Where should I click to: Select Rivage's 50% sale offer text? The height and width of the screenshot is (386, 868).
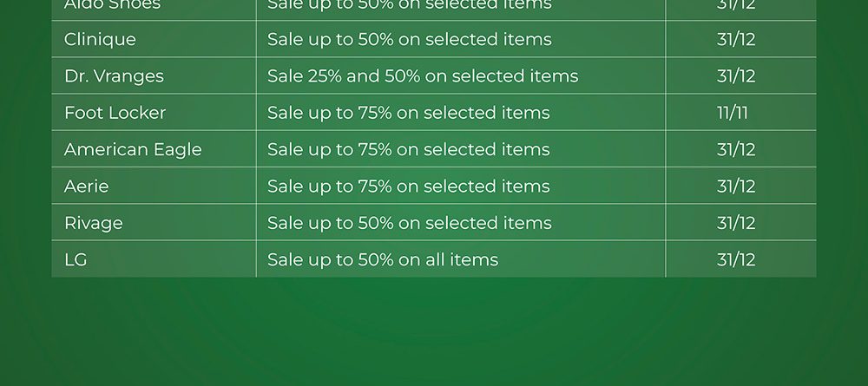(x=409, y=223)
